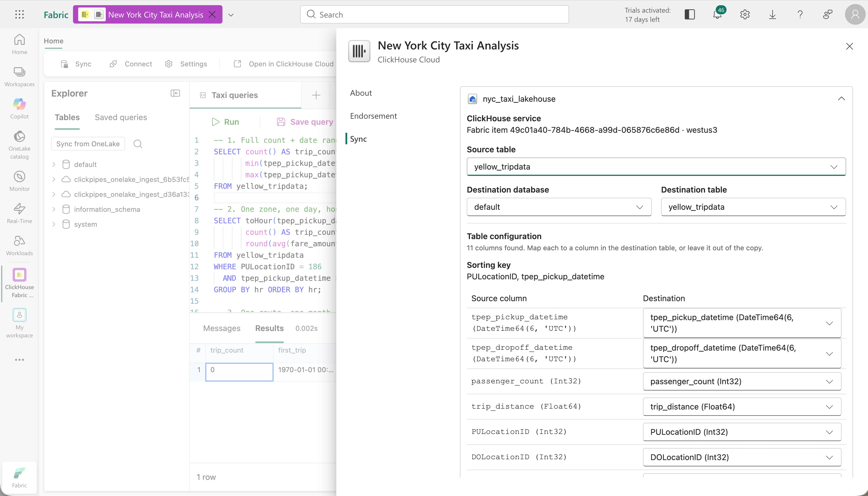Open Copilot in left navigation
This screenshot has height=496, width=868.
coord(20,109)
